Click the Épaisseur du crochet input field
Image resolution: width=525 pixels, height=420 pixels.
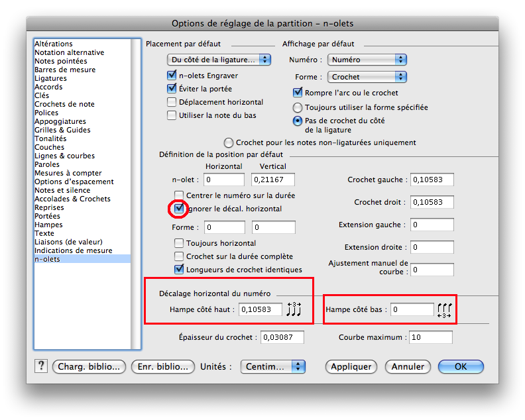282,337
